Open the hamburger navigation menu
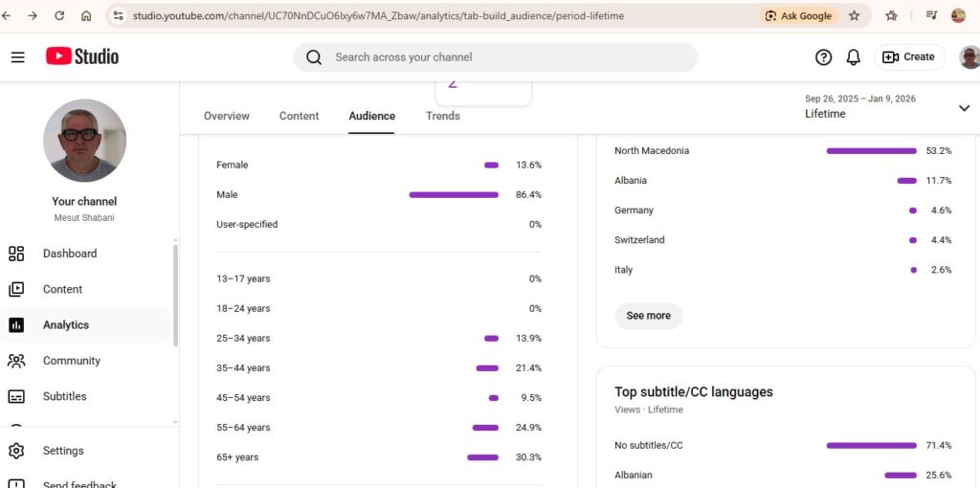Image resolution: width=980 pixels, height=488 pixels. [x=17, y=57]
